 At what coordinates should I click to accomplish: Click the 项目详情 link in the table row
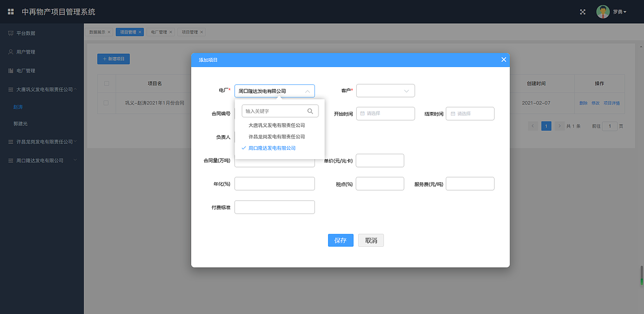pyautogui.click(x=611, y=103)
